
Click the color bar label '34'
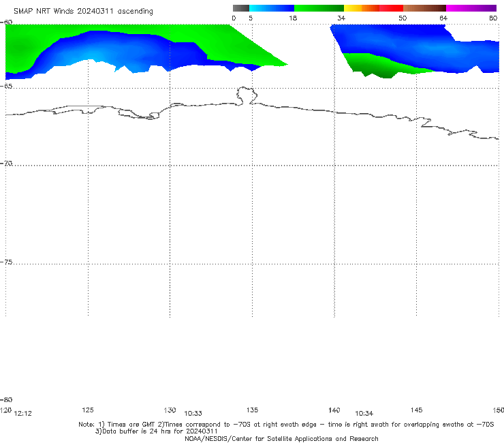(341, 18)
